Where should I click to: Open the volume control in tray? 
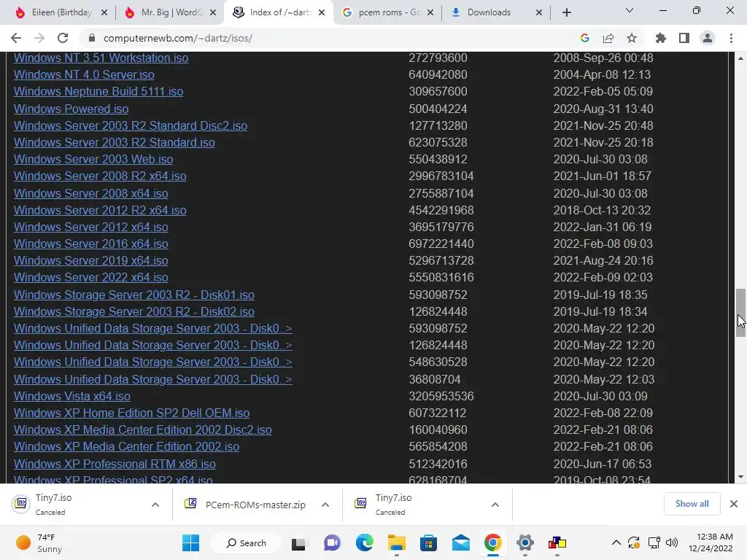(x=672, y=542)
